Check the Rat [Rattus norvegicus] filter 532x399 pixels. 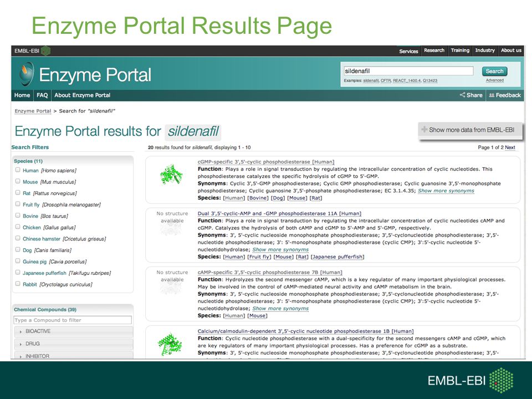(18, 193)
